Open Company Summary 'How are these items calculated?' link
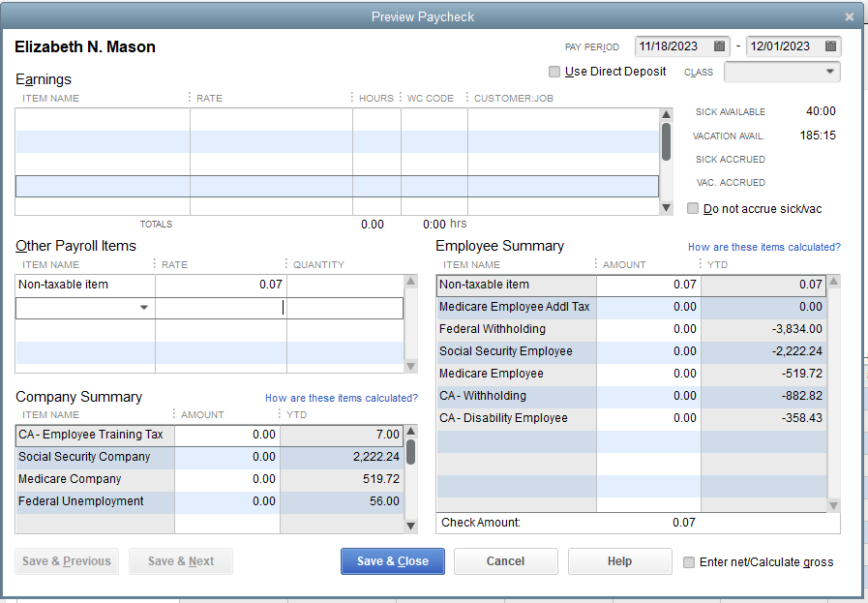This screenshot has width=868, height=603. (341, 398)
